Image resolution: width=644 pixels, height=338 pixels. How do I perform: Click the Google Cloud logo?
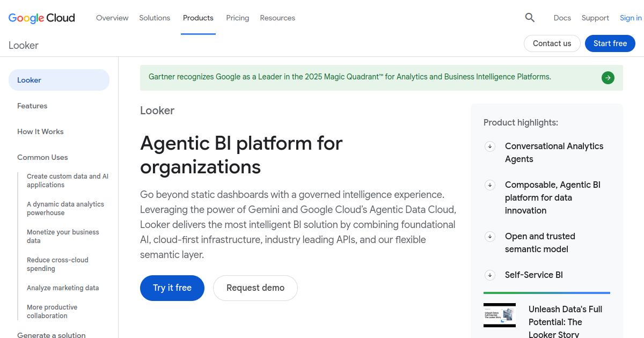[x=42, y=18]
